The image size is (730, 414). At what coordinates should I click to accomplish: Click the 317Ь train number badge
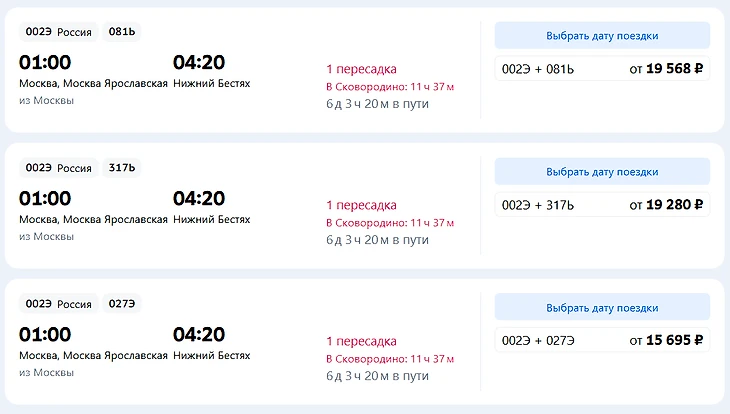click(x=123, y=168)
